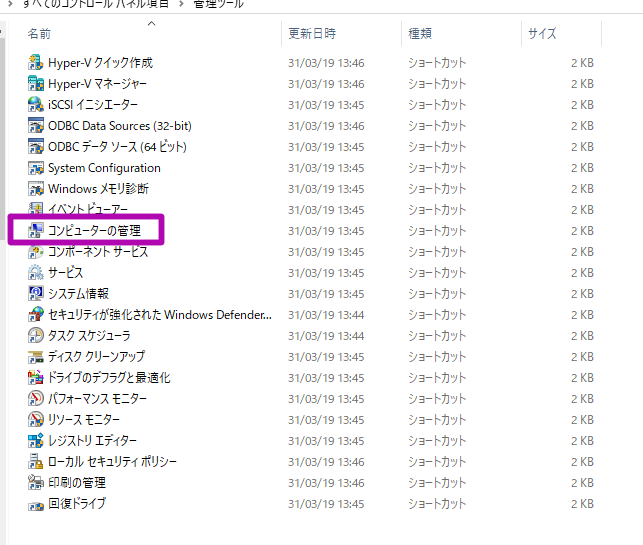Select the パフォーマンス モニター icon

click(36, 399)
